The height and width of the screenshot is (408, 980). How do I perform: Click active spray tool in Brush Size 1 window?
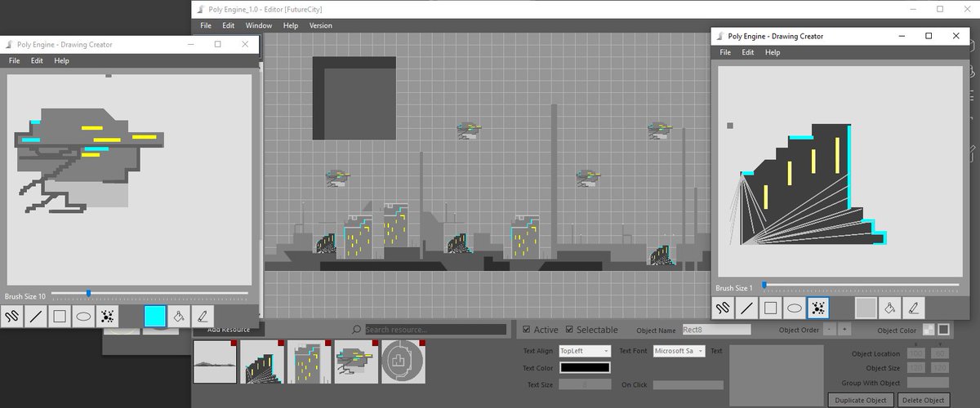click(x=817, y=308)
